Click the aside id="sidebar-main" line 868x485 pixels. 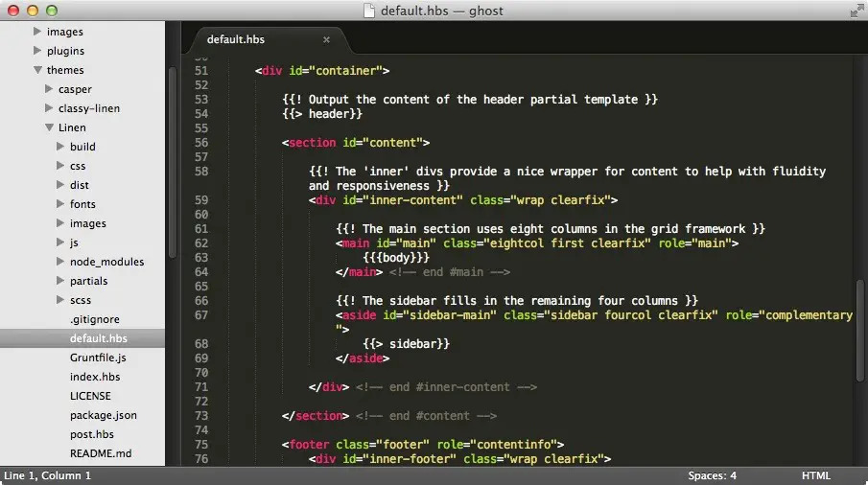pos(594,315)
